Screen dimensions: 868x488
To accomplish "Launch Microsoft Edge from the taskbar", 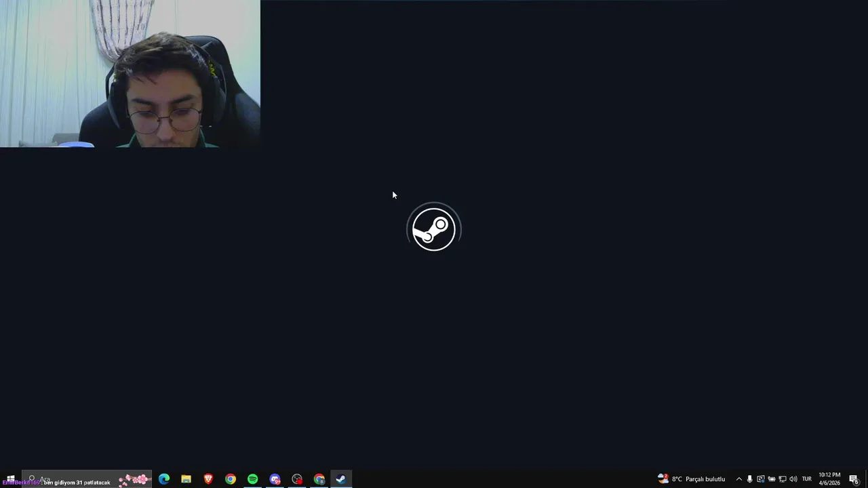I will 164,479.
